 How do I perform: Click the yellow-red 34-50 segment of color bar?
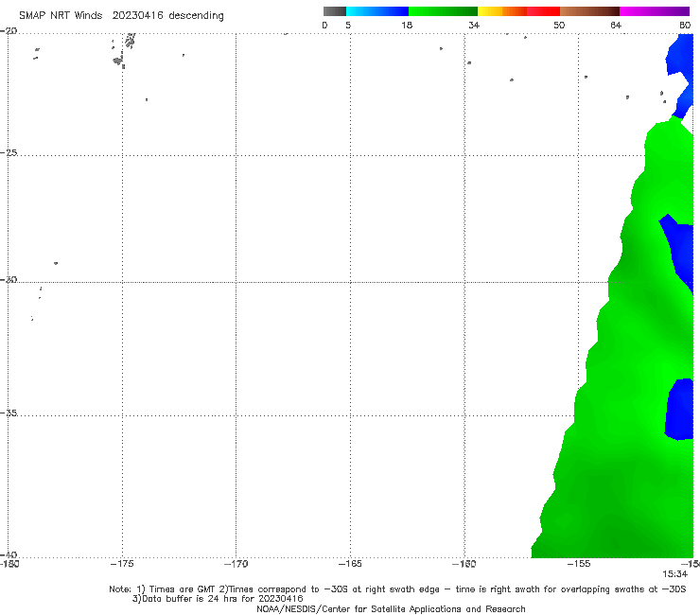tap(518, 11)
